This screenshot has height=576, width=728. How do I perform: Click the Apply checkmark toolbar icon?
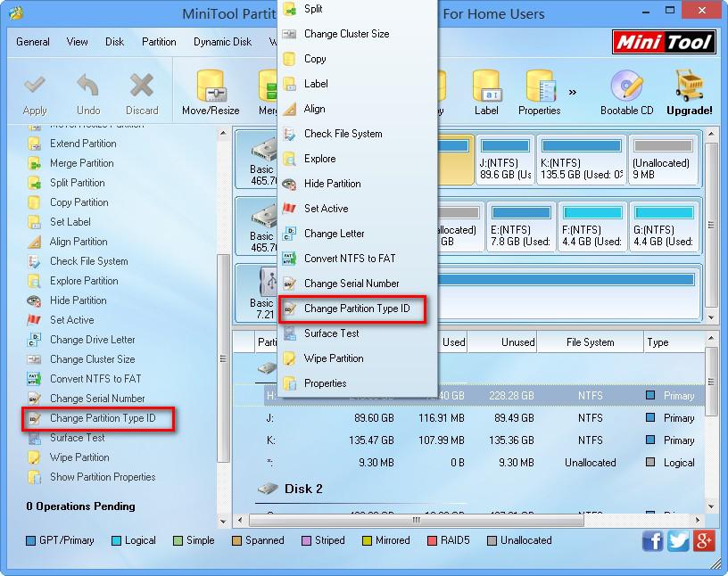point(35,86)
